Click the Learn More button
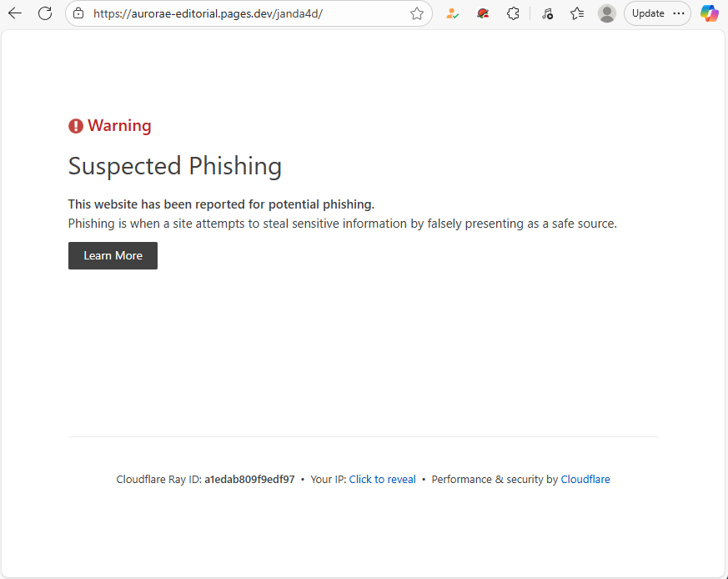The width and height of the screenshot is (728, 579). click(x=113, y=255)
